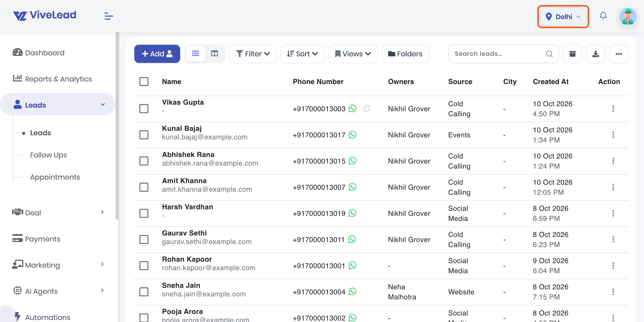Open WhatsApp chat for Kunal Bajaj

pos(352,135)
